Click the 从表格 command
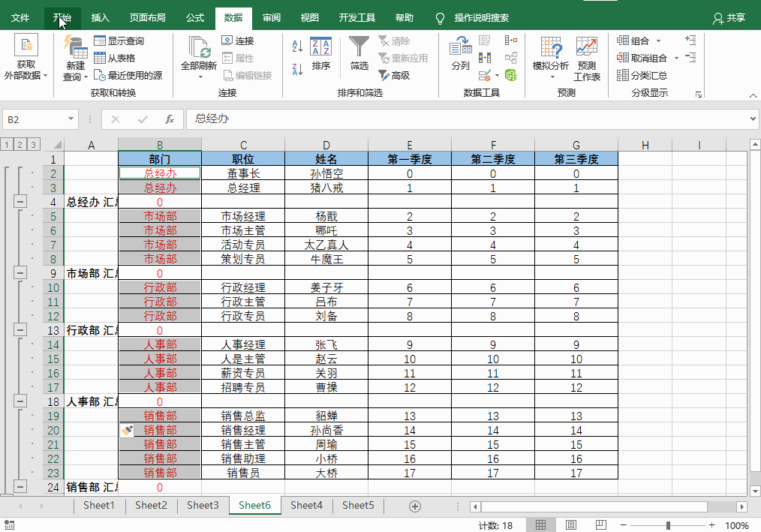The height and width of the screenshot is (532, 761). click(x=115, y=59)
